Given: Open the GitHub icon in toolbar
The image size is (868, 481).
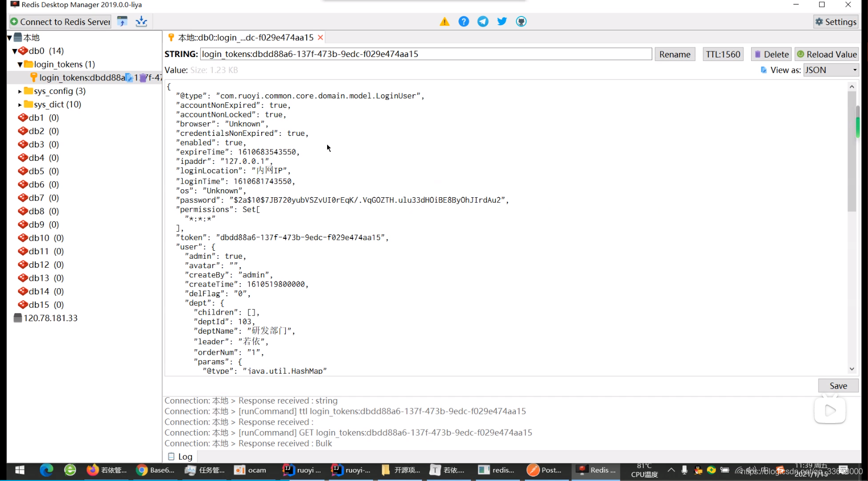Looking at the screenshot, I should [x=521, y=21].
